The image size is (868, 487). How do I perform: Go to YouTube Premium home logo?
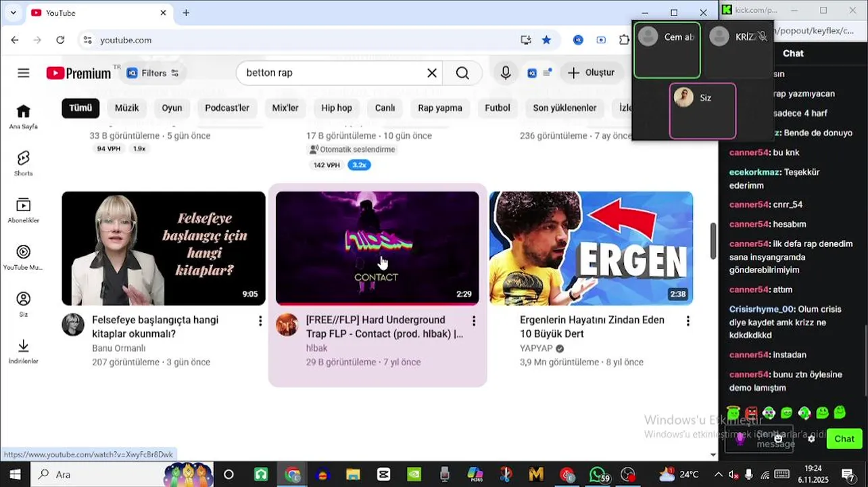79,73
